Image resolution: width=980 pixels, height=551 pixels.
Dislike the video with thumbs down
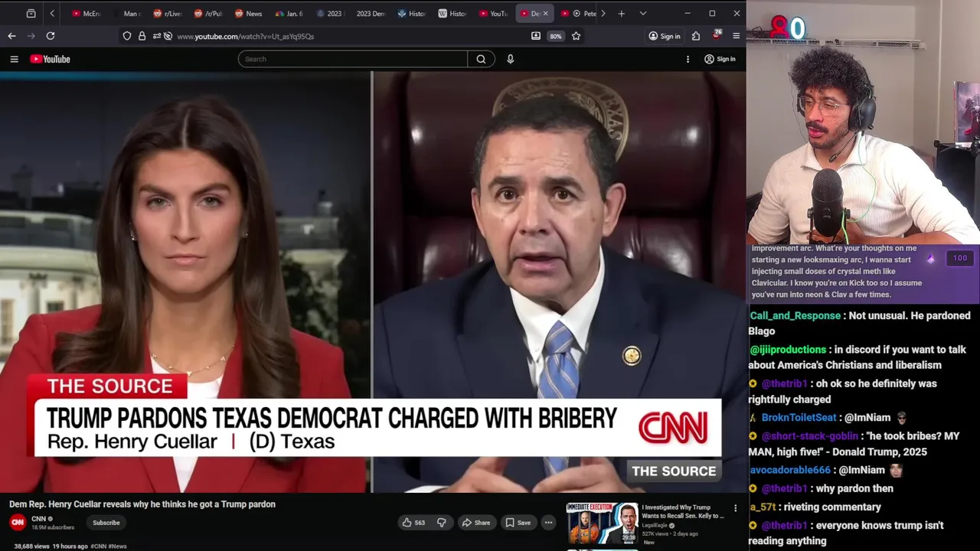pyautogui.click(x=442, y=523)
